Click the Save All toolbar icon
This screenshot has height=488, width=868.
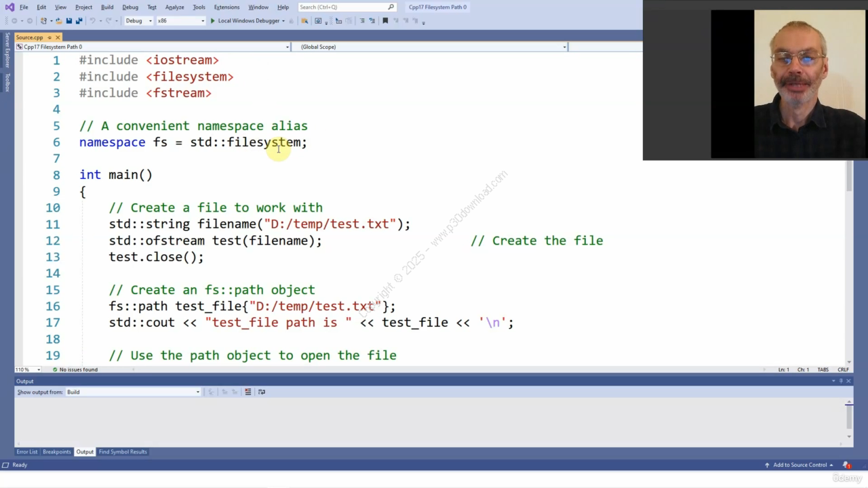[x=79, y=21]
